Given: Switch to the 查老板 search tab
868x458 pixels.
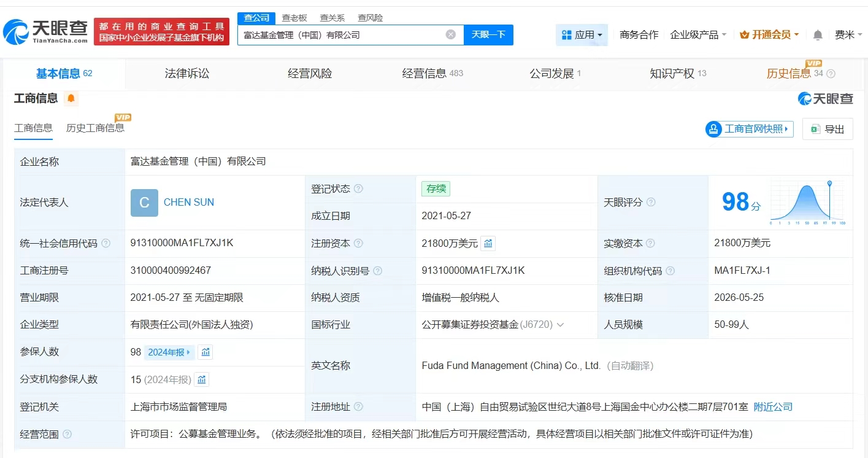Looking at the screenshot, I should pos(294,18).
